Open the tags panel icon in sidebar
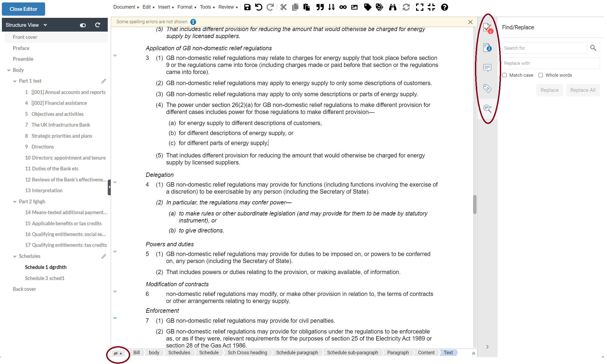The image size is (607, 364). click(x=487, y=88)
